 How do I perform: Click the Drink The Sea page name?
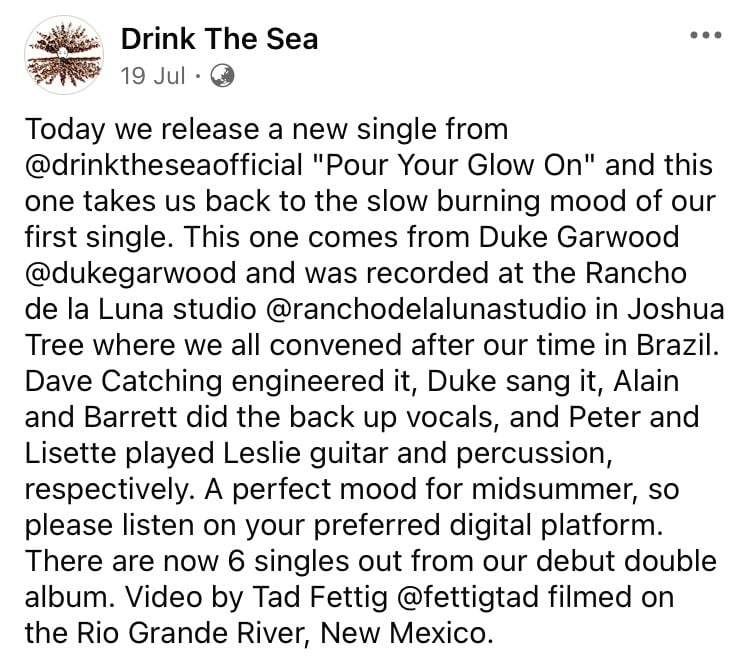point(220,39)
